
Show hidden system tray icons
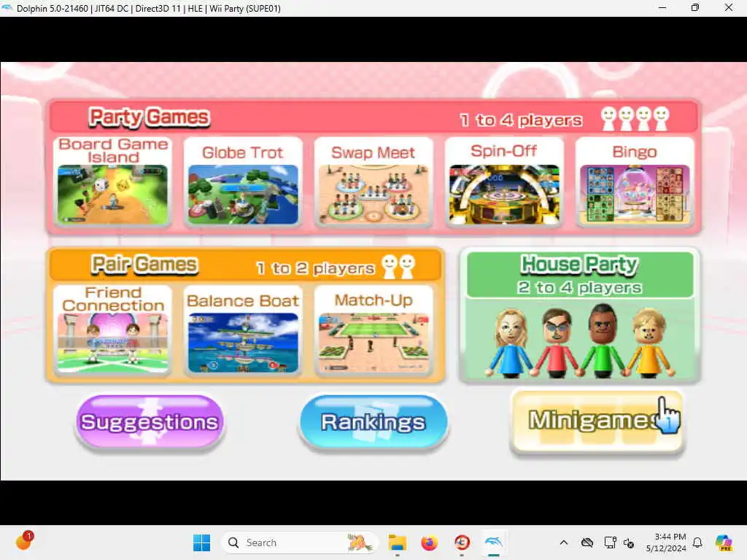tap(564, 542)
